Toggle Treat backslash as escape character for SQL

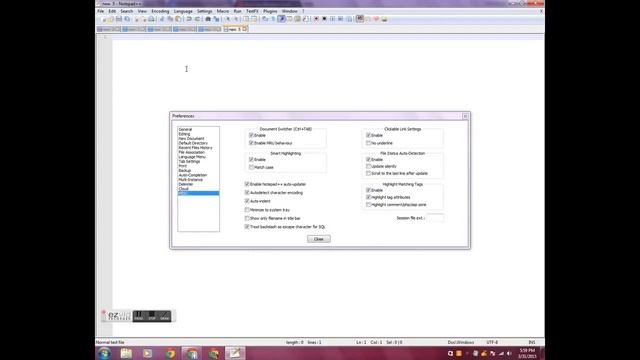coord(247,227)
